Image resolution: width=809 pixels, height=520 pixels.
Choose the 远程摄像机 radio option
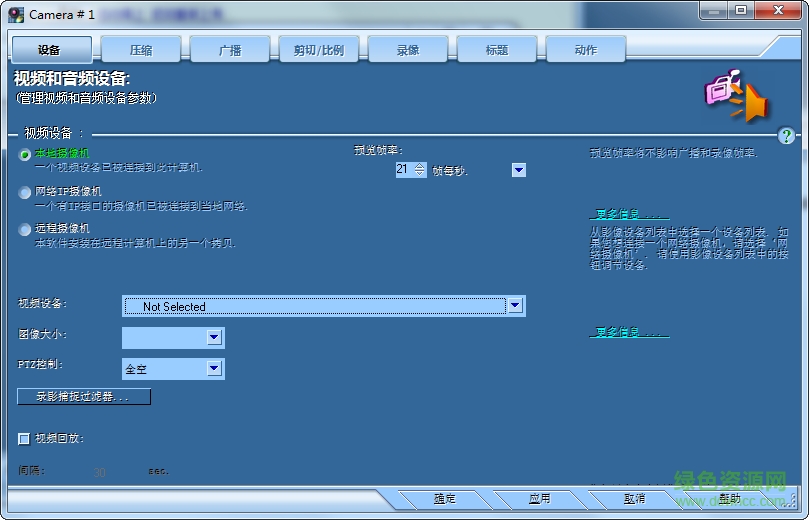click(24, 230)
